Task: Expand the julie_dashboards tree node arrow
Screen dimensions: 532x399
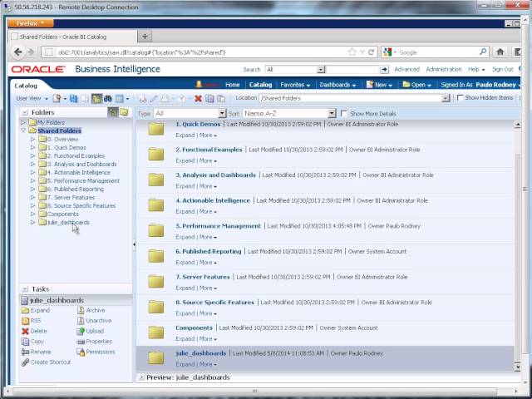Action: [33, 223]
